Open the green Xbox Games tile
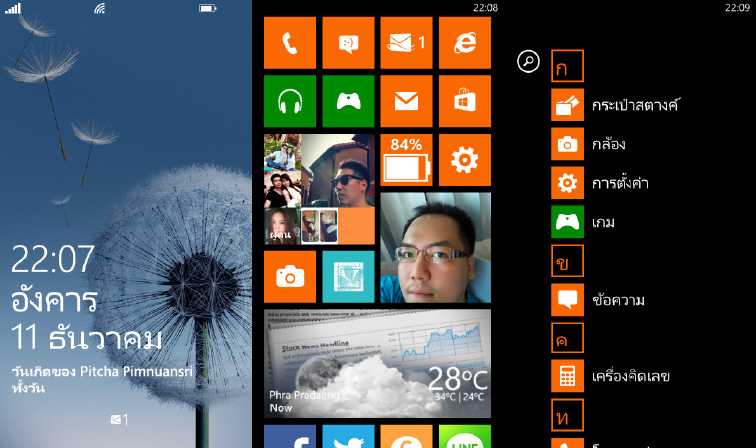The image size is (756, 448). [x=348, y=101]
